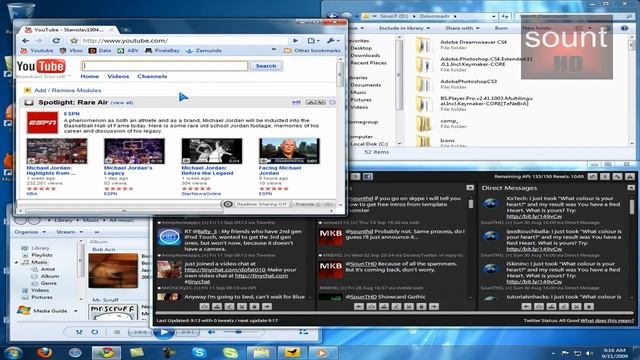Click the Play button in Media Player
The height and width of the screenshot is (360, 640).
coord(163,332)
